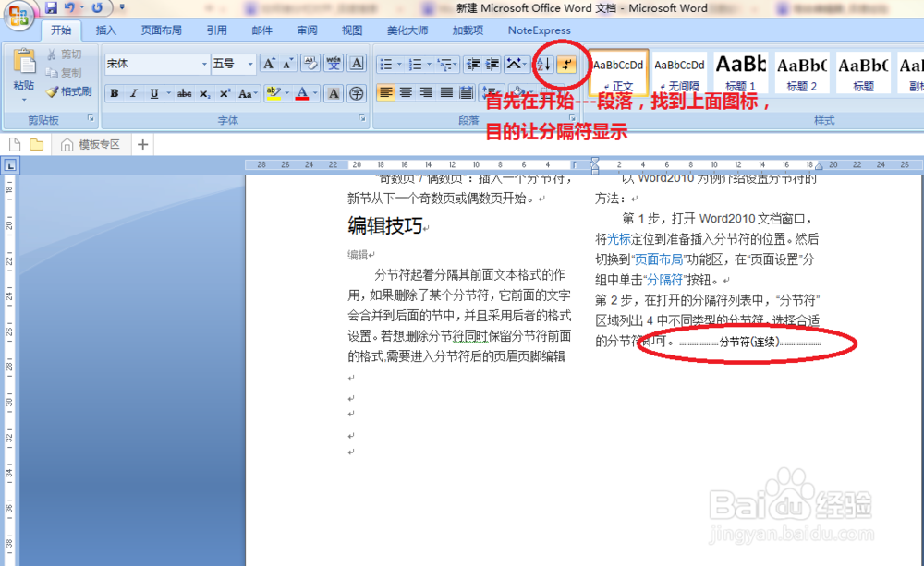Viewport: 924px width, 566px height.
Task: Toggle strikethrough formatting
Action: pos(185,93)
